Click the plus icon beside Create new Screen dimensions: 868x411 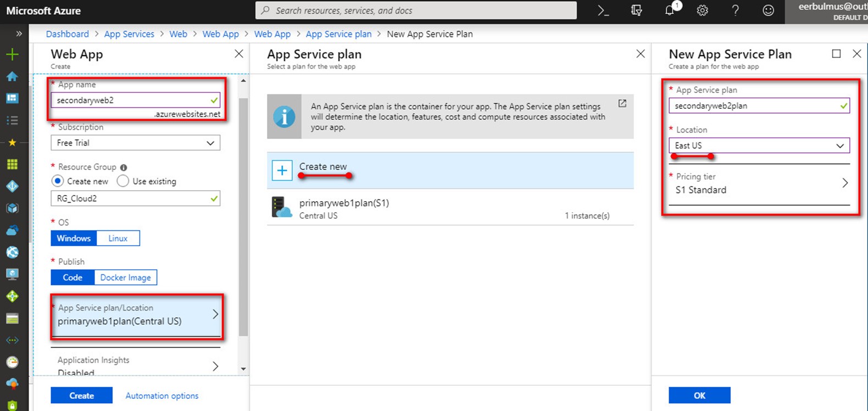coord(282,170)
